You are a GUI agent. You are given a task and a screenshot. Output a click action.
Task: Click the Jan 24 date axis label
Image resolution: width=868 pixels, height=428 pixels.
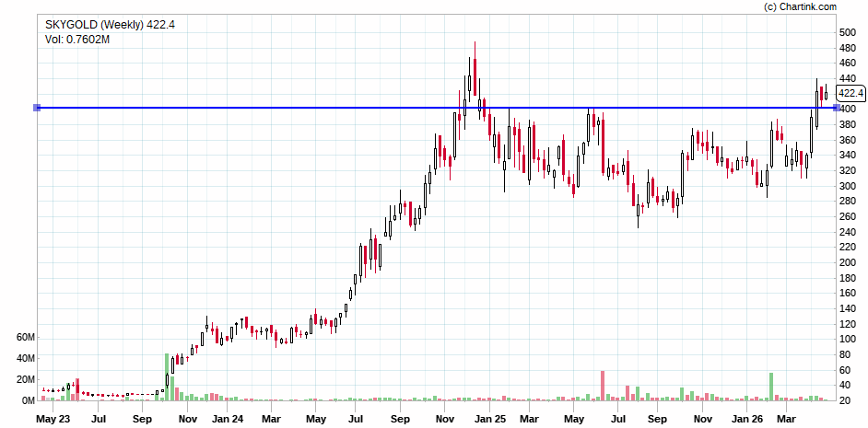(x=229, y=419)
